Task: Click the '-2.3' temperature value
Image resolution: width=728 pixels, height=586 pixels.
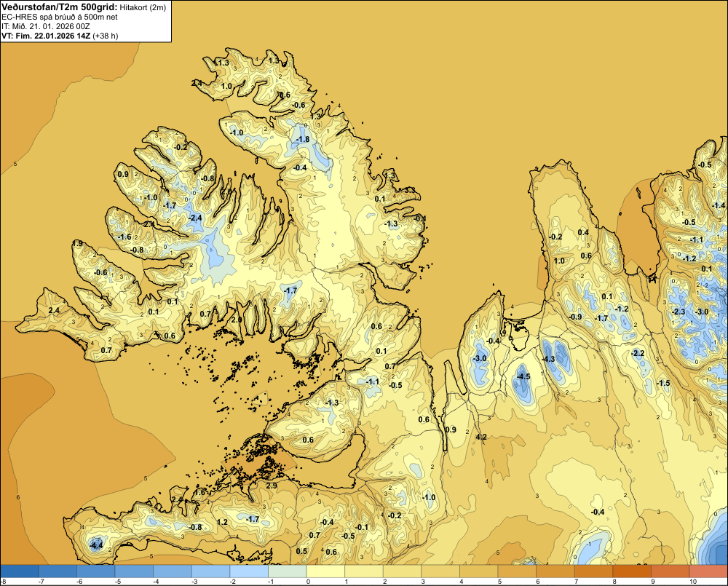Action: [678, 312]
